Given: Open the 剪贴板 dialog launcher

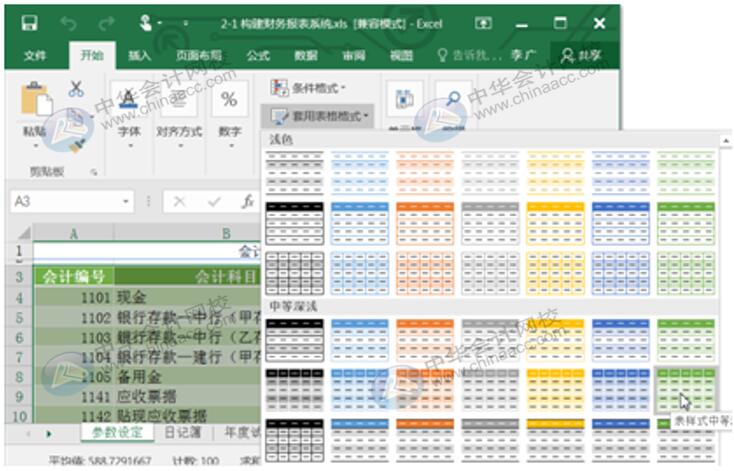Looking at the screenshot, I should point(94,172).
